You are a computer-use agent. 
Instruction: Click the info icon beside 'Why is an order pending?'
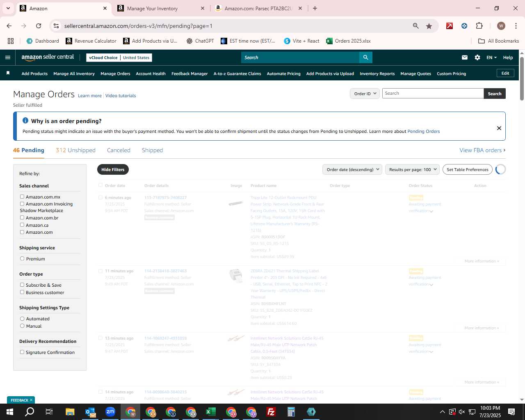25,121
